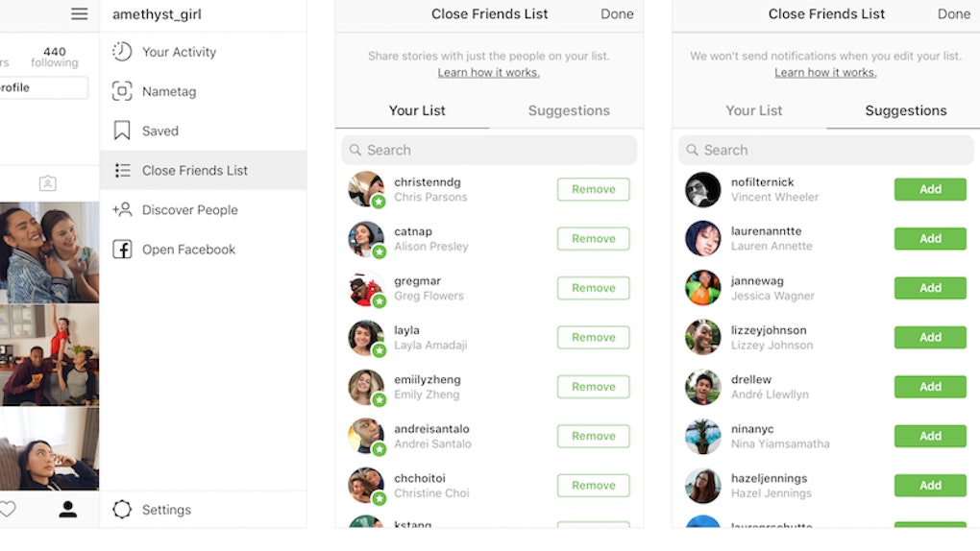Open Settings gear at bottom
Screen dimensions: 980x551
[122, 509]
